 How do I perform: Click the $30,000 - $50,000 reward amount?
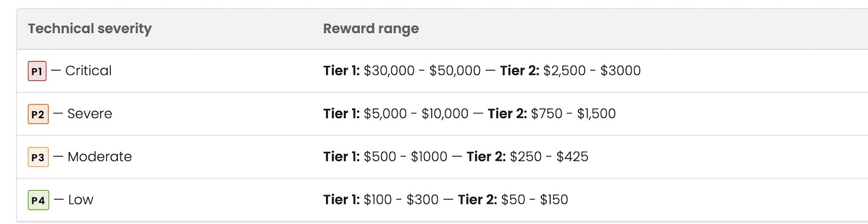click(422, 71)
